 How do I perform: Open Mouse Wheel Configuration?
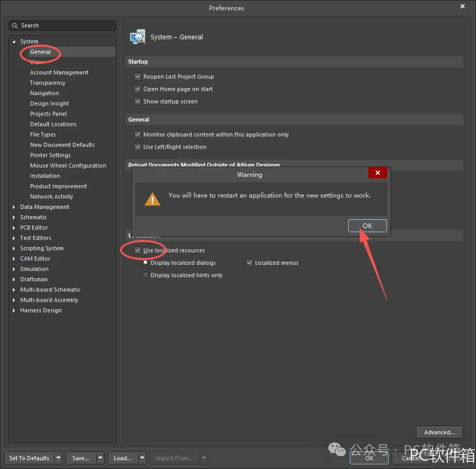pos(68,165)
